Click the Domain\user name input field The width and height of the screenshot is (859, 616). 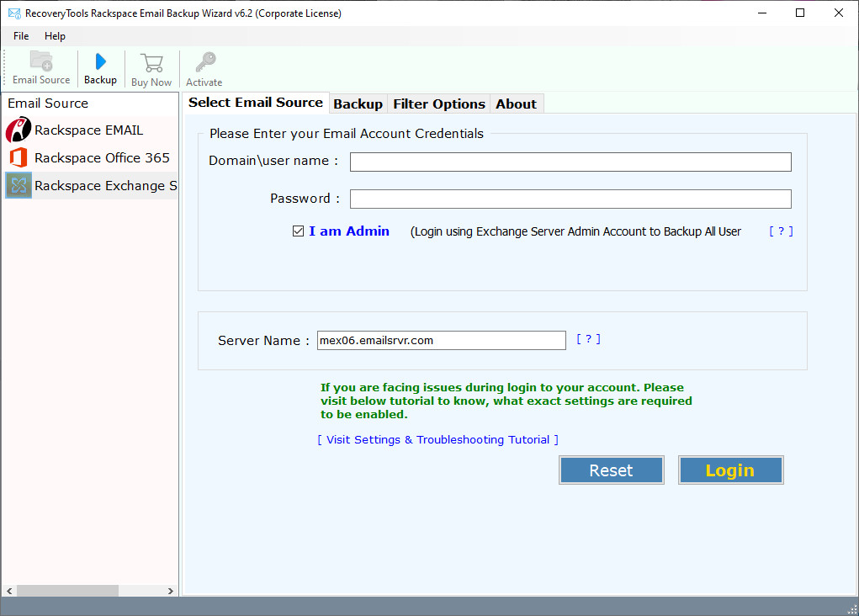tap(570, 162)
